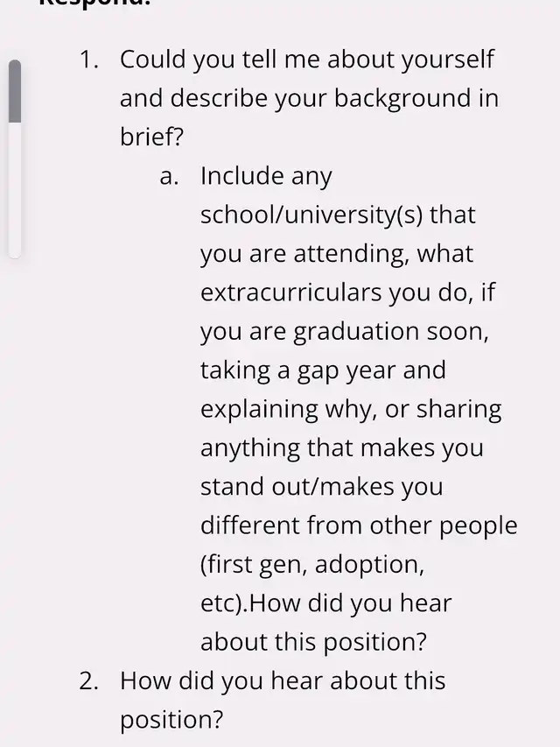Click the line "explaining why, or sharing"
This screenshot has height=747, width=560.
click(351, 410)
